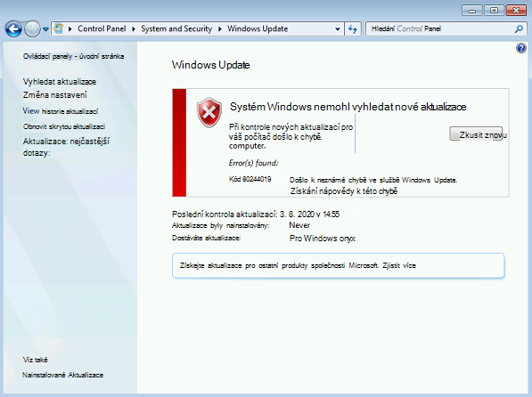Open Změna nastavení
Image resolution: width=532 pixels, height=397 pixels.
coord(54,95)
